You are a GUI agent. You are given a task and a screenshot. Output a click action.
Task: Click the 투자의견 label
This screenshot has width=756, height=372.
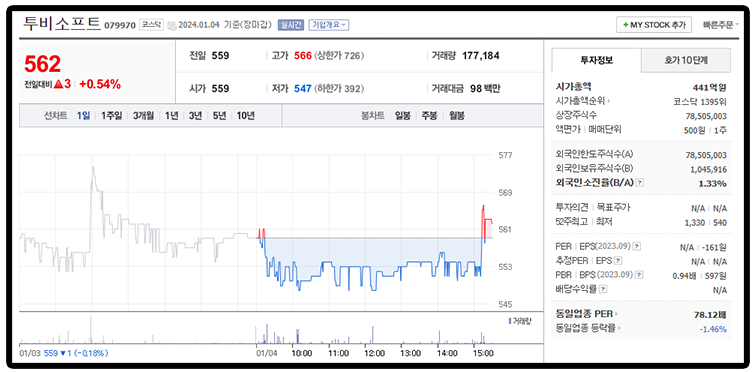572,208
